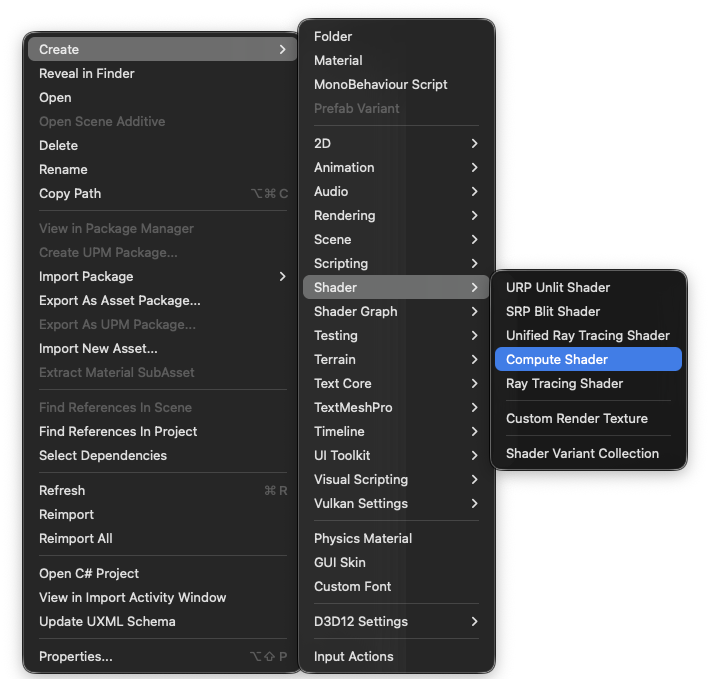
Task: Click the Reimport entry
Action: pyautogui.click(x=162, y=514)
